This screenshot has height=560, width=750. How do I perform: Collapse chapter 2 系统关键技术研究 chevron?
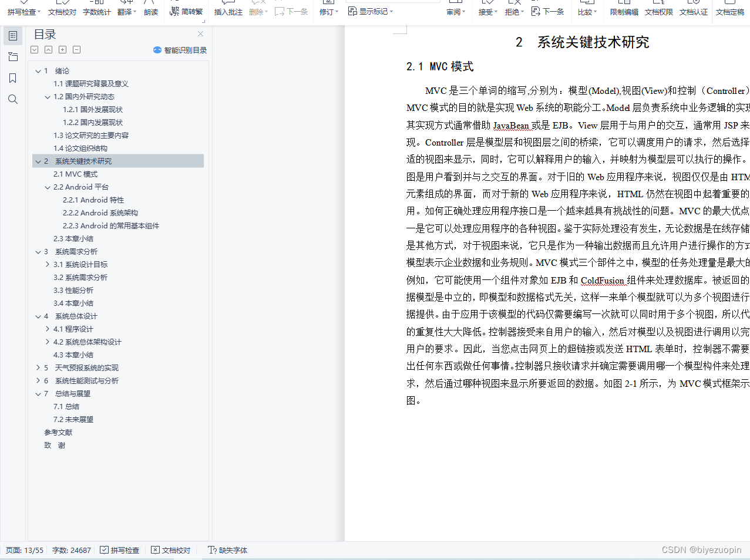click(38, 161)
